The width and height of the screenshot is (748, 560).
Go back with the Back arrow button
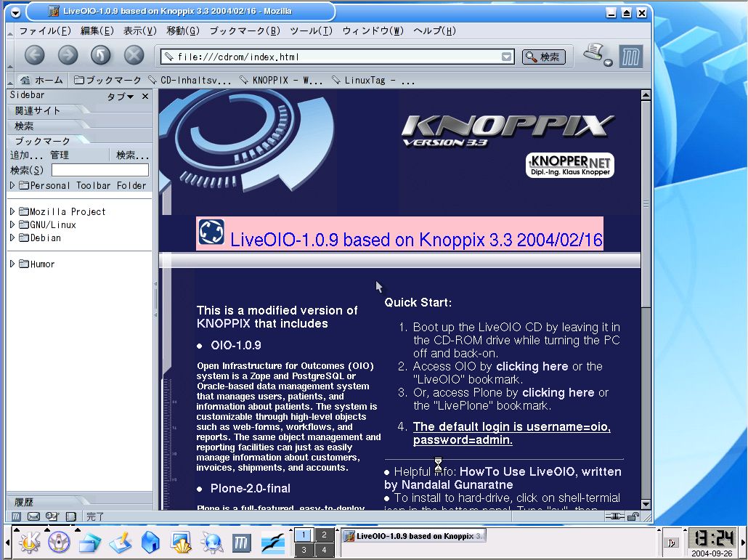pos(34,56)
